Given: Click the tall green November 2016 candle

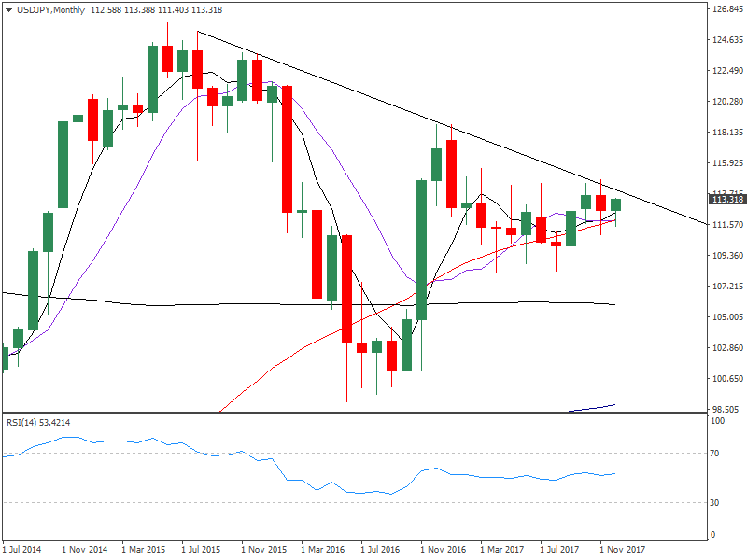Looking at the screenshot, I should coord(421,248).
